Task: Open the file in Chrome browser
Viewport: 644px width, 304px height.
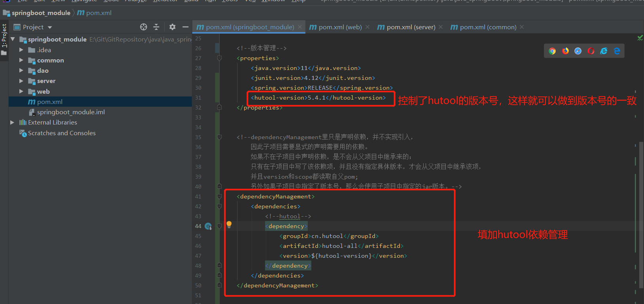Action: pyautogui.click(x=552, y=51)
